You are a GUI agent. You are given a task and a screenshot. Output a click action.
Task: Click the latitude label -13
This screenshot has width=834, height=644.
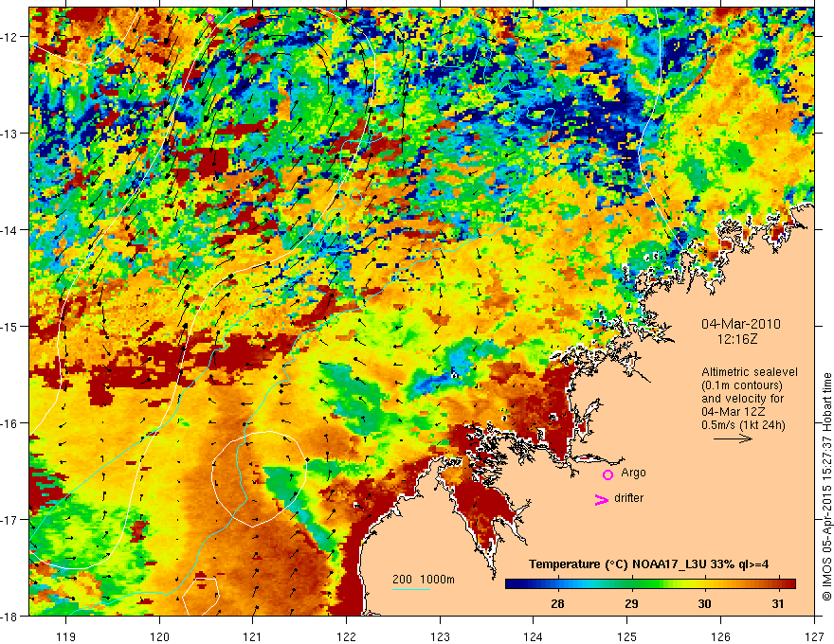click(x=9, y=134)
